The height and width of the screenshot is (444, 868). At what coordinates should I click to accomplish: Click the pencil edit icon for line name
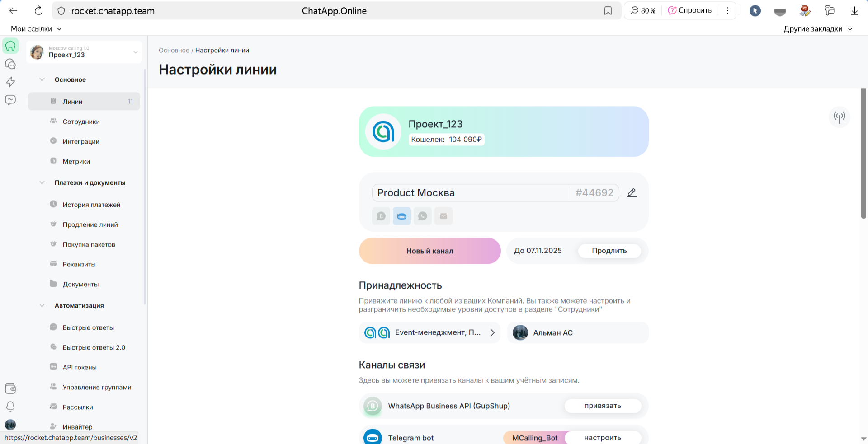click(x=632, y=193)
